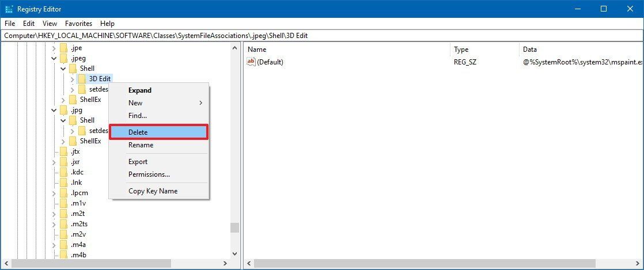Click the .jxr folder icon
The image size is (644, 270).
point(63,162)
